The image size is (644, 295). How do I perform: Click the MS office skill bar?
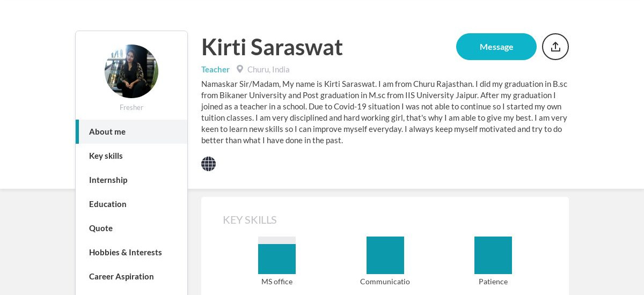point(277,255)
